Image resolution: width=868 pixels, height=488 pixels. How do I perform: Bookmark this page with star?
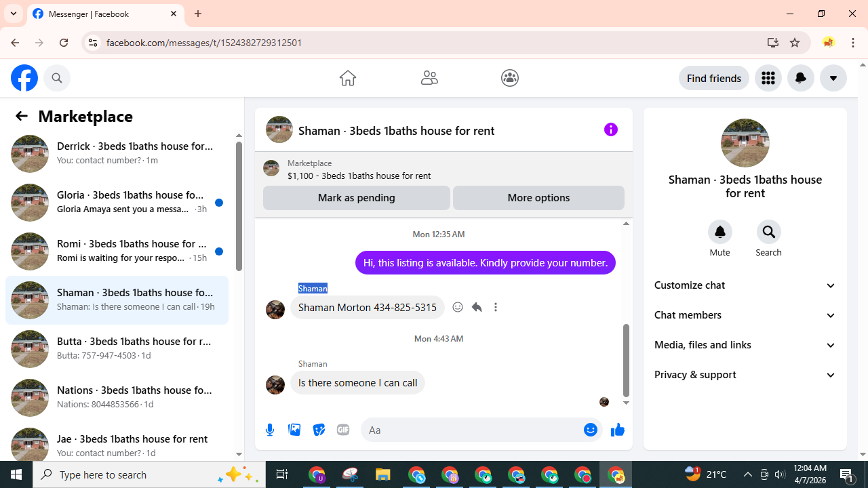click(x=795, y=43)
